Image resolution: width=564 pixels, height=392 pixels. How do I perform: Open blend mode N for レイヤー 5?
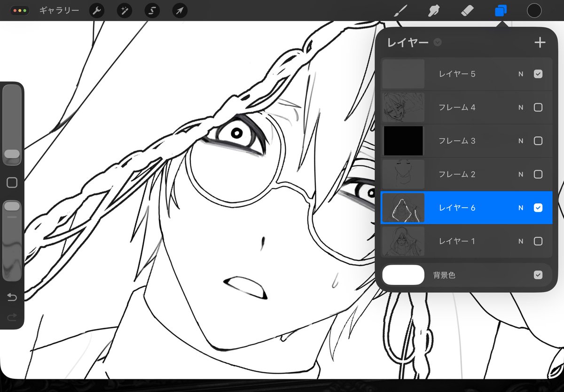[x=521, y=74]
